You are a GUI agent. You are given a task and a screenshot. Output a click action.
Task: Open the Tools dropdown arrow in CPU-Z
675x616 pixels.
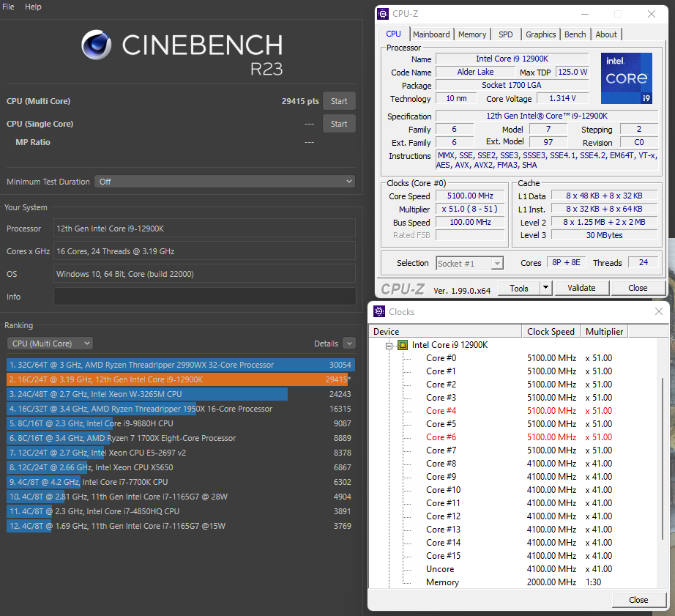coord(545,288)
